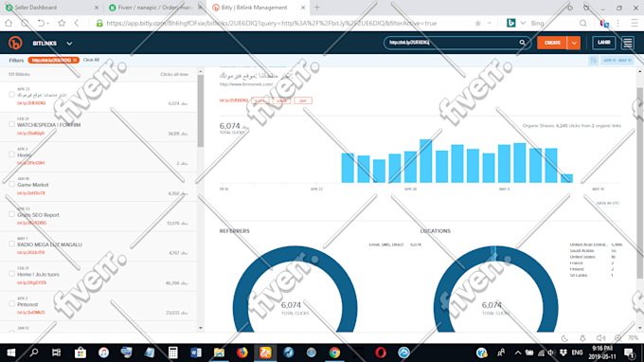Open the RADIO MEGA LUZ MAGALU row
Viewport: 644px width, 362px height.
point(98,246)
